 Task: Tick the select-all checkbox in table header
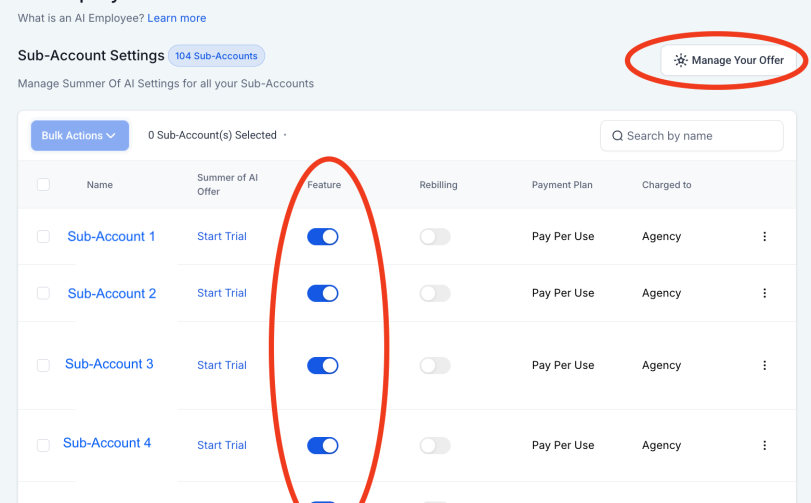pyautogui.click(x=43, y=185)
